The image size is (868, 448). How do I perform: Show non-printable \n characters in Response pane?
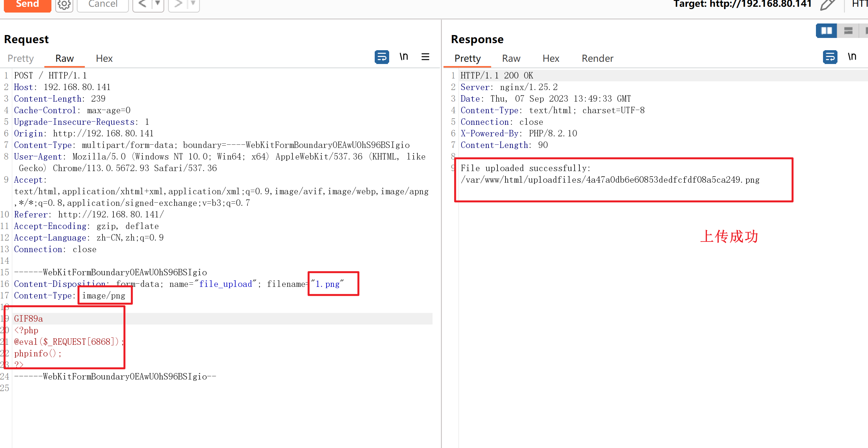pos(852,57)
